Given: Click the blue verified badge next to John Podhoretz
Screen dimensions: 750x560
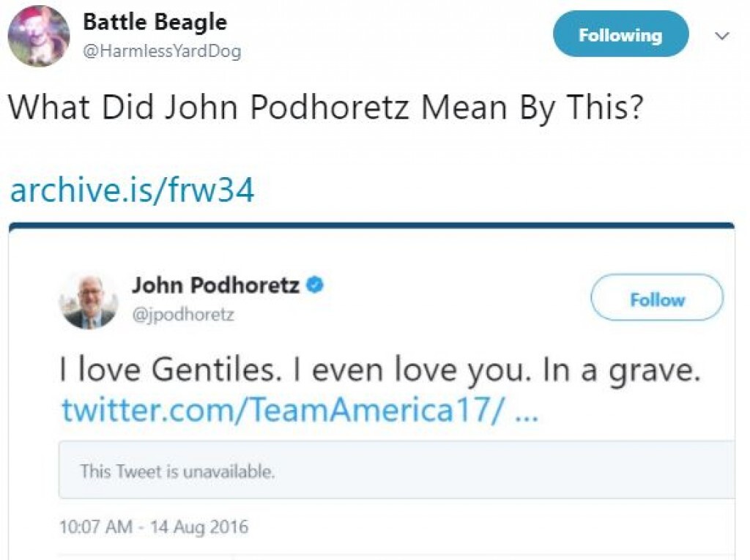Looking at the screenshot, I should click(314, 285).
